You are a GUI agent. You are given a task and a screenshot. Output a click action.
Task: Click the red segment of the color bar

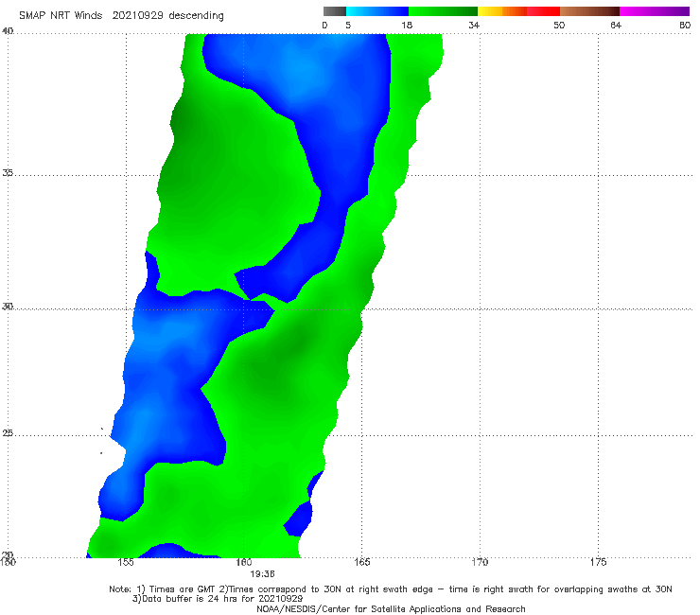[543, 11]
